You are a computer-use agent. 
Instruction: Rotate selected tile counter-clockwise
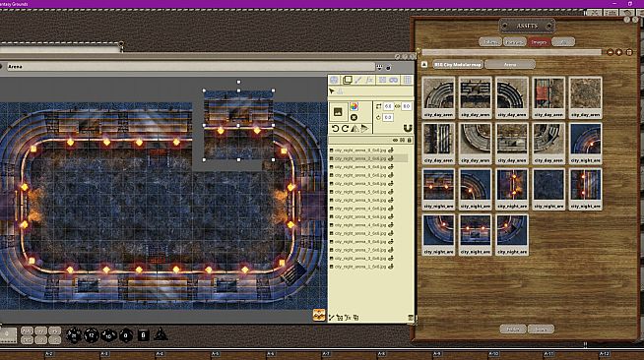click(x=335, y=129)
